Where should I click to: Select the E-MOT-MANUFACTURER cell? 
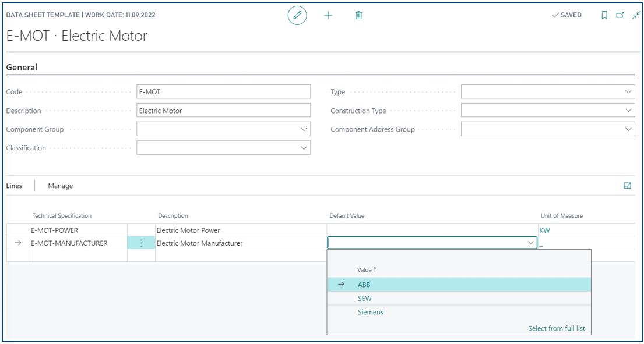pos(79,243)
